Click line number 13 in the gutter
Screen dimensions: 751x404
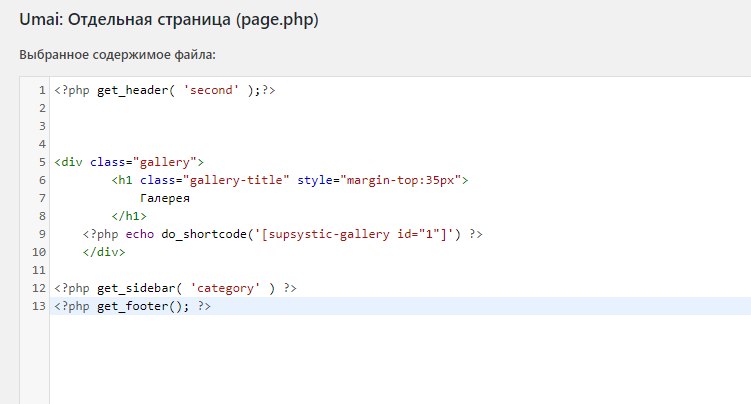click(x=39, y=306)
